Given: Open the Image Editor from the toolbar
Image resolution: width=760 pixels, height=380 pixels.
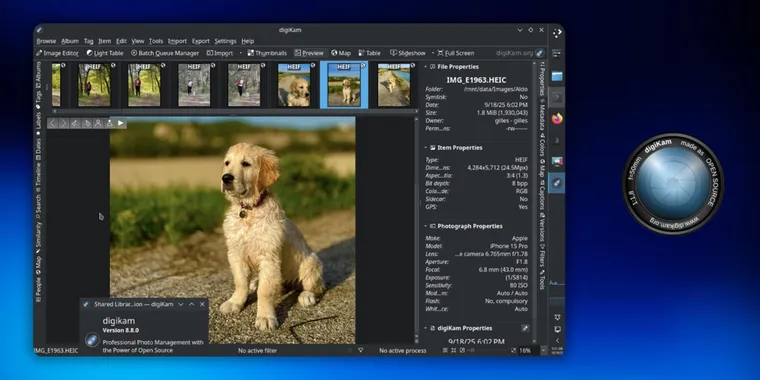Looking at the screenshot, I should 57,53.
